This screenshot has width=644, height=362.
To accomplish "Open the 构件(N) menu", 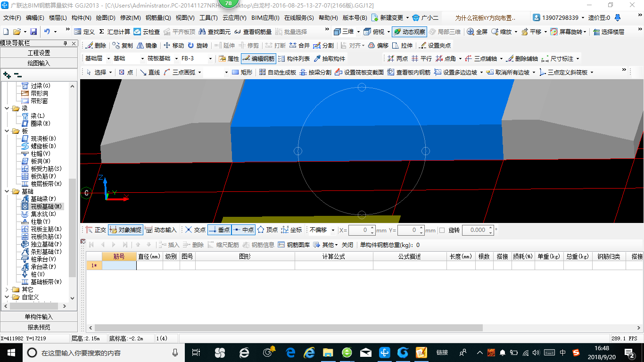I will (x=82, y=18).
